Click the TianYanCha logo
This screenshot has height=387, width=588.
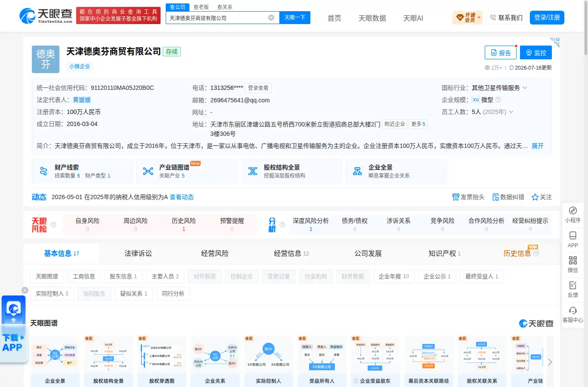[x=46, y=16]
